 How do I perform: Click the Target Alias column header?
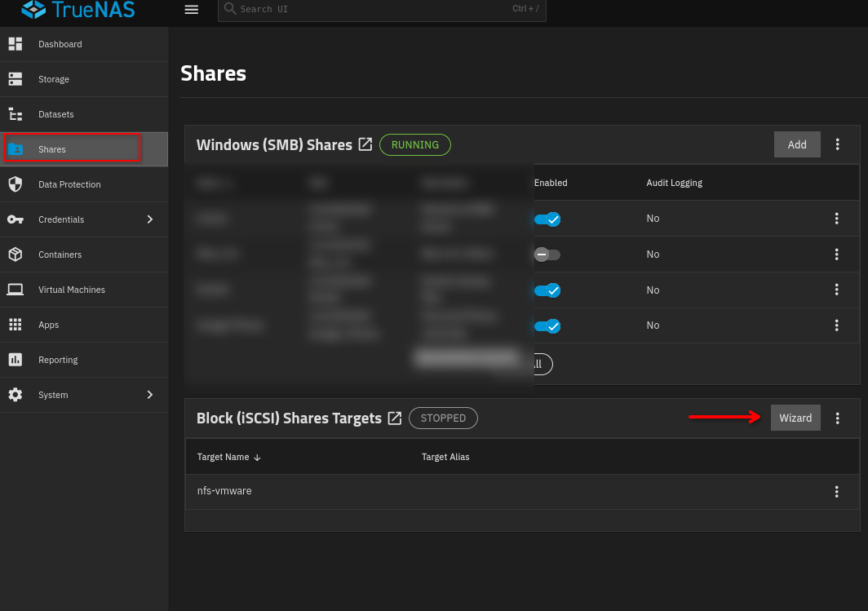click(x=445, y=457)
